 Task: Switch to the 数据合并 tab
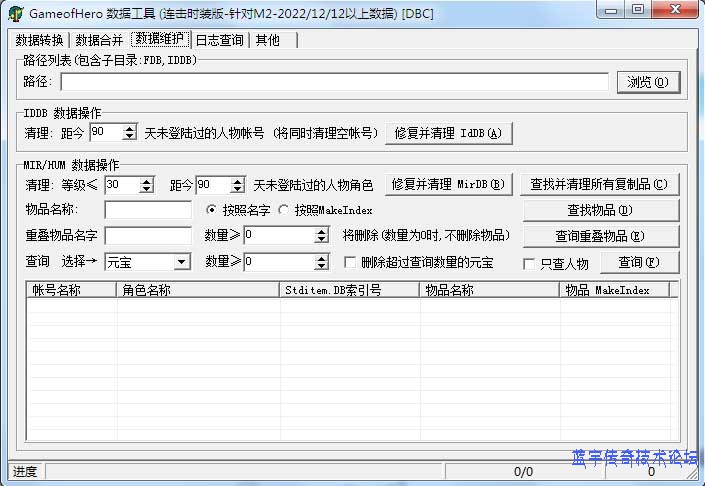(x=99, y=40)
